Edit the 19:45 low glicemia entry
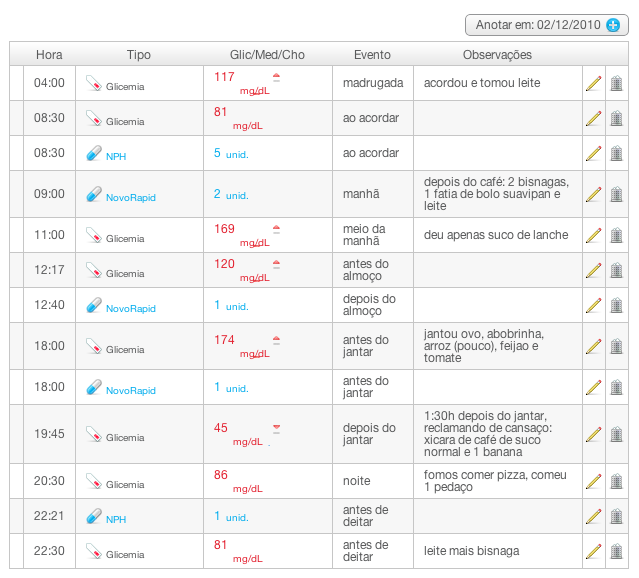This screenshot has height=578, width=639. click(593, 434)
